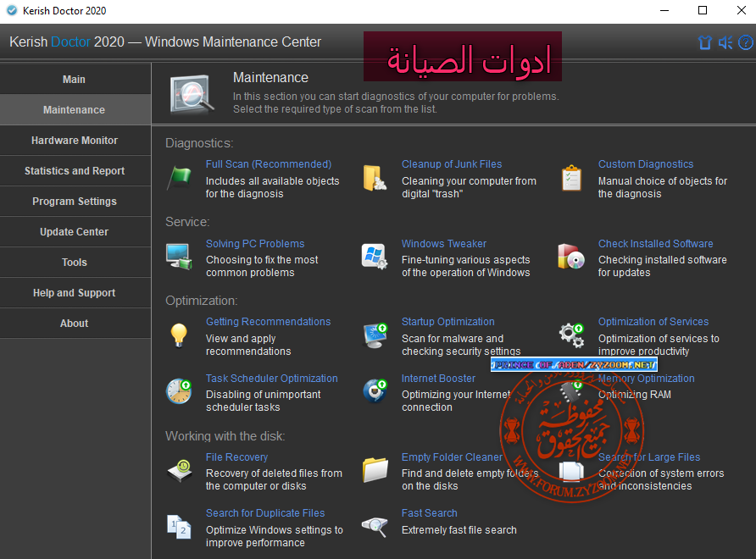Click the Empty Folder Cleaner folder icon
756x559 pixels.
pos(375,470)
